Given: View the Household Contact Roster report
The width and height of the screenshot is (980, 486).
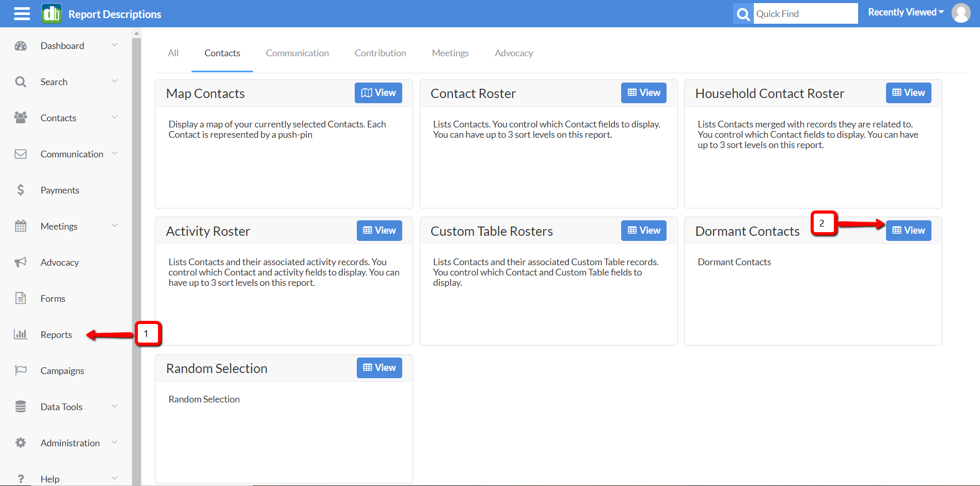Looking at the screenshot, I should coord(909,93).
